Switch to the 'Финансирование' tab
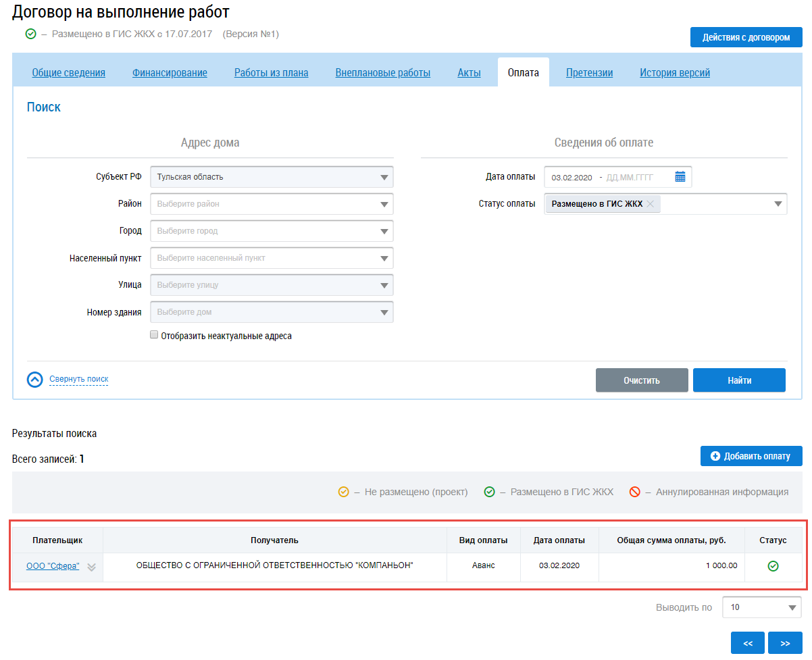The image size is (812, 660). coord(170,73)
